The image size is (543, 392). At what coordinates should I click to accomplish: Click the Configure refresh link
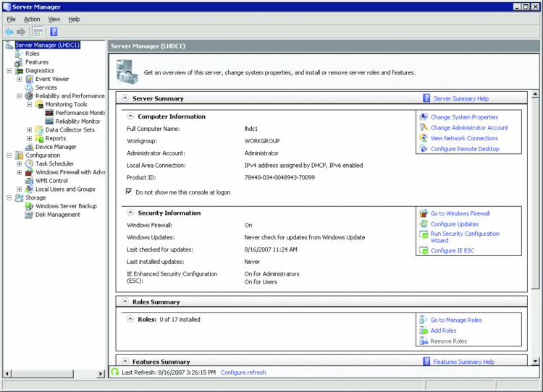click(x=243, y=372)
